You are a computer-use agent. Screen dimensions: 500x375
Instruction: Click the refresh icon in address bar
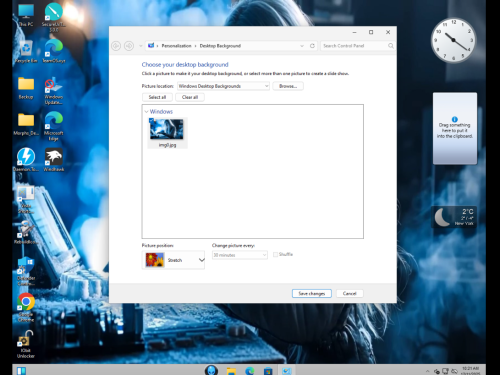(312, 46)
